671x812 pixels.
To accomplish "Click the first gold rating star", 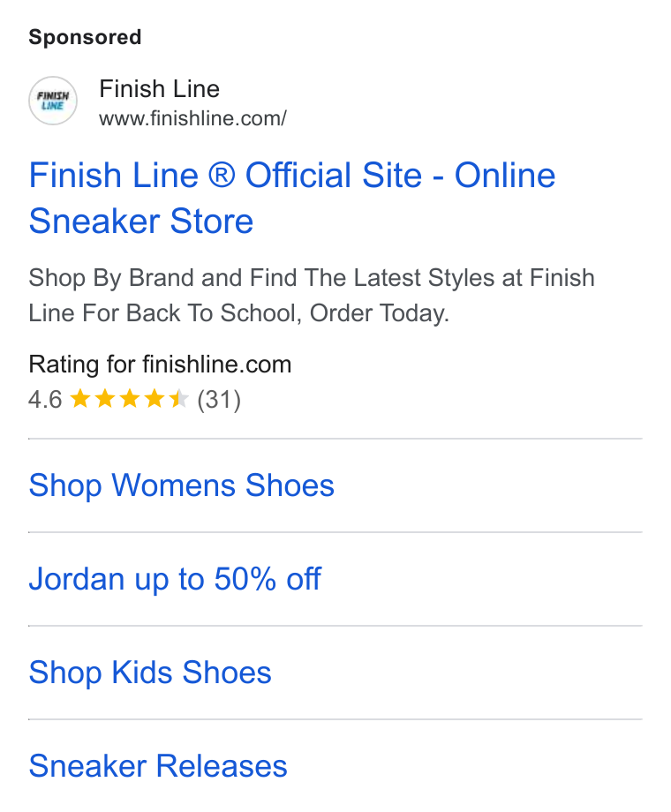I will (x=79, y=399).
